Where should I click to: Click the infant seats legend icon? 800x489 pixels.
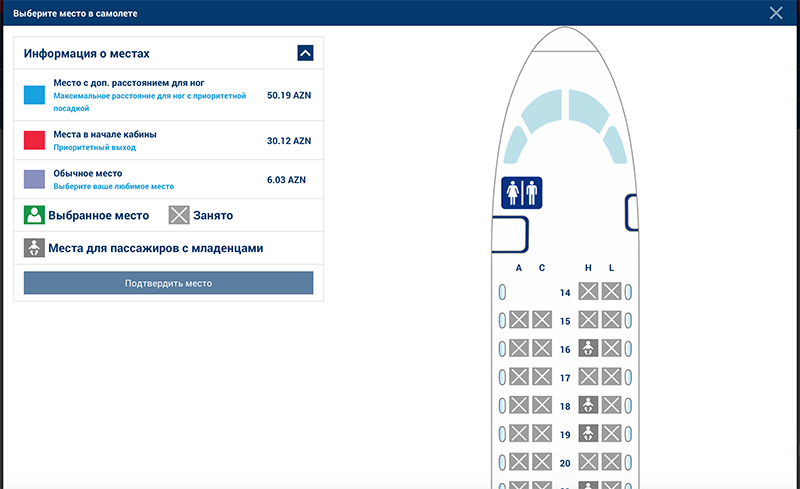[34, 248]
